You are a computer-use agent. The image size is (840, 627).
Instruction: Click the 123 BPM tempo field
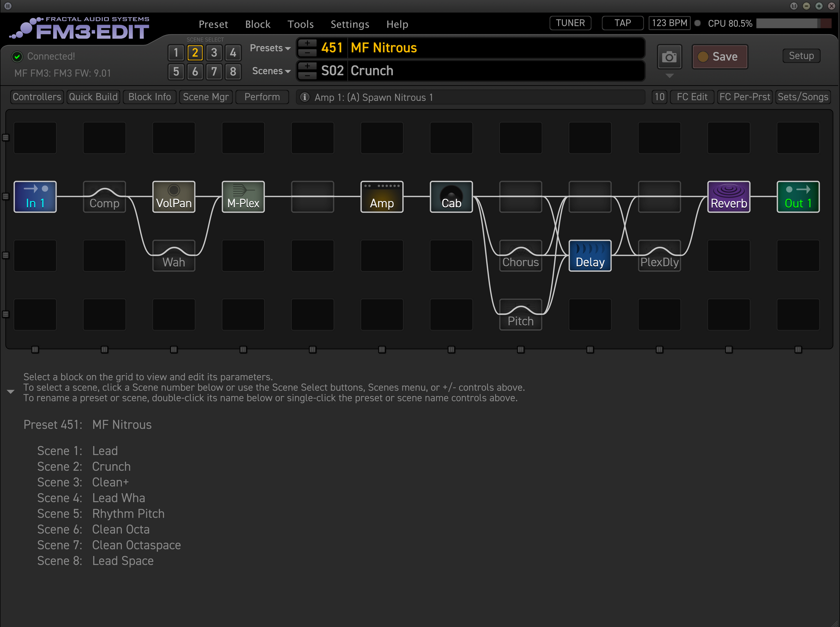click(x=669, y=23)
